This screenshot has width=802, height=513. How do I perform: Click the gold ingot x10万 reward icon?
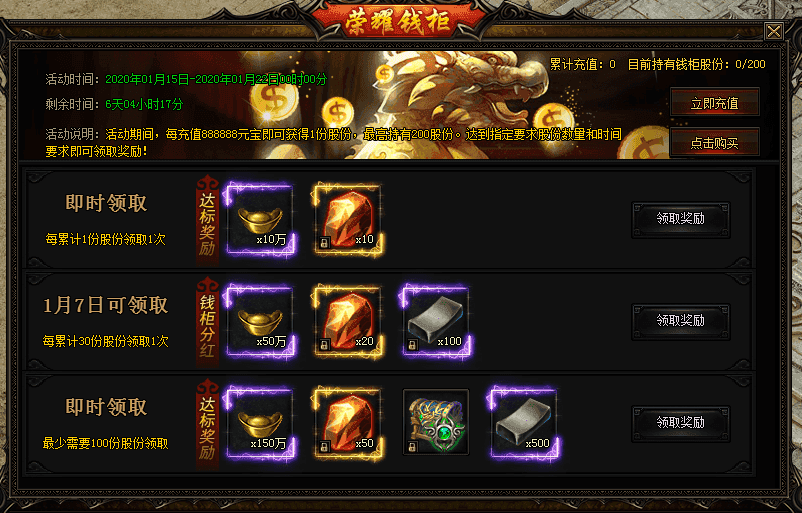tap(260, 219)
